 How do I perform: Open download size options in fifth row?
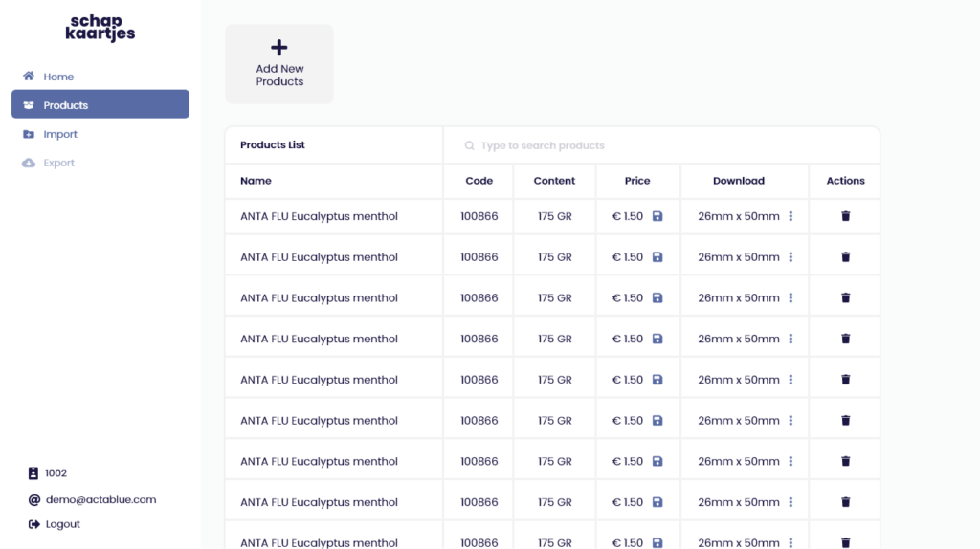point(791,380)
